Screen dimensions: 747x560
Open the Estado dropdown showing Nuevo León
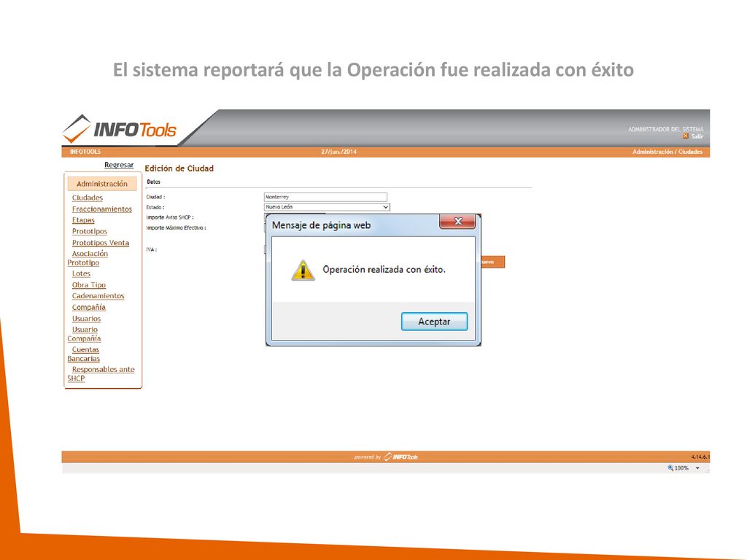tap(327, 207)
